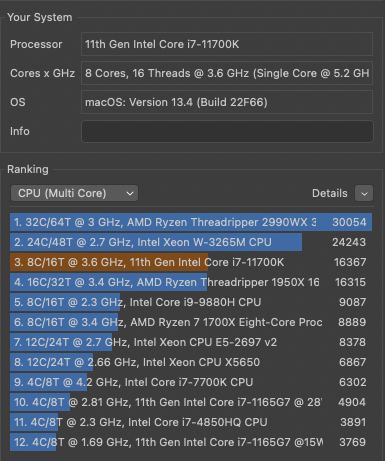
Task: Select ranking row 6 AMD Ryzen 7 1700X
Action: coord(191,322)
